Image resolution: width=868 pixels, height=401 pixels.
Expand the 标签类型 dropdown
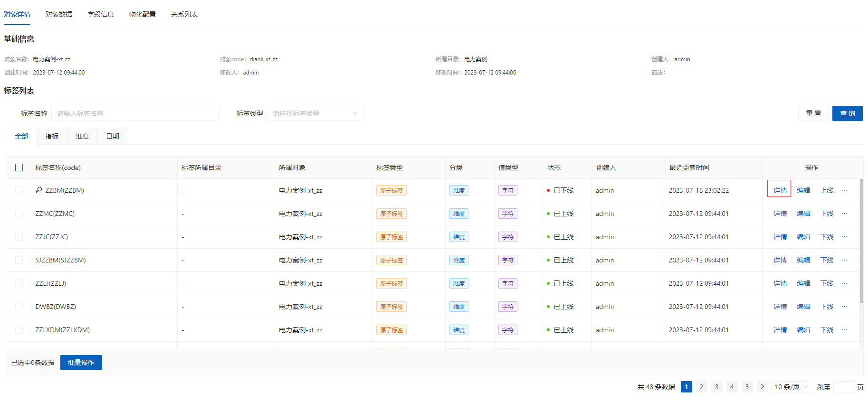(315, 113)
